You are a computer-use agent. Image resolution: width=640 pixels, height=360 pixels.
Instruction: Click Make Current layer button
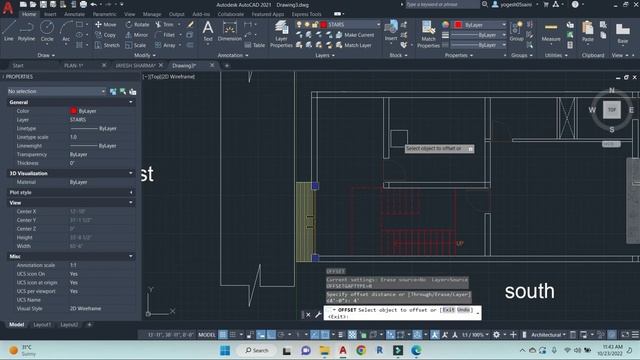coord(355,35)
